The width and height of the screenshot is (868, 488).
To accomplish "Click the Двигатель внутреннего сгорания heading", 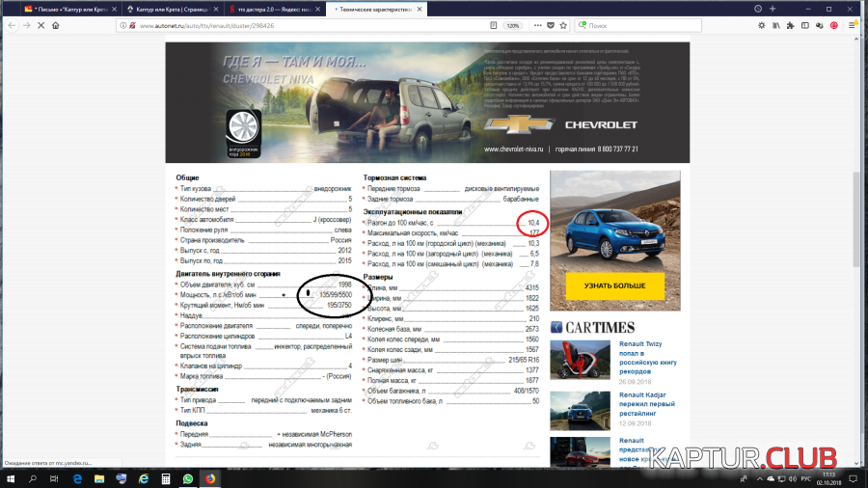I will pyautogui.click(x=228, y=274).
